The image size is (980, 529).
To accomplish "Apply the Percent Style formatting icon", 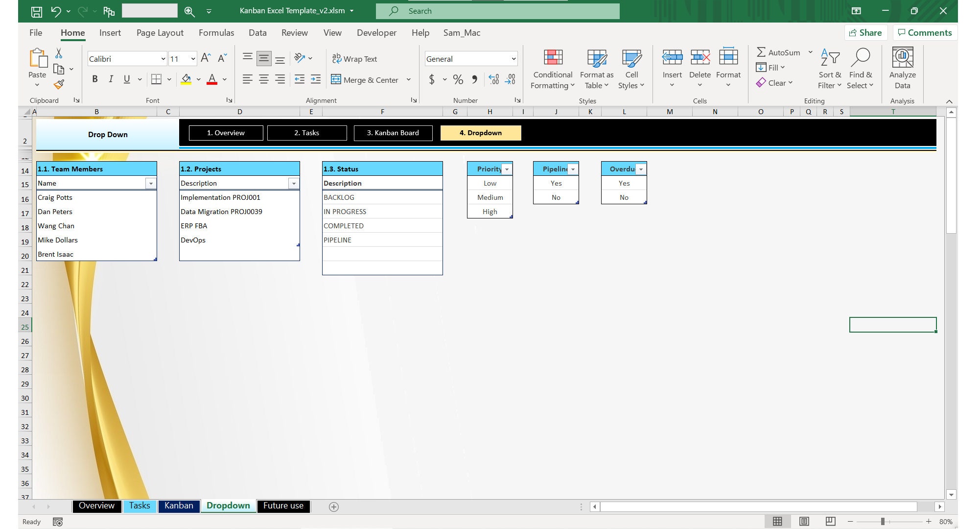I will [458, 78].
